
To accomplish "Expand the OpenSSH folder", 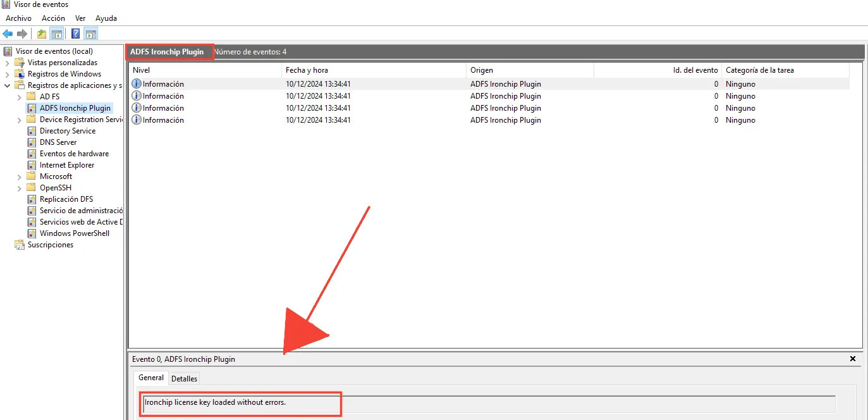I will pyautogui.click(x=20, y=188).
